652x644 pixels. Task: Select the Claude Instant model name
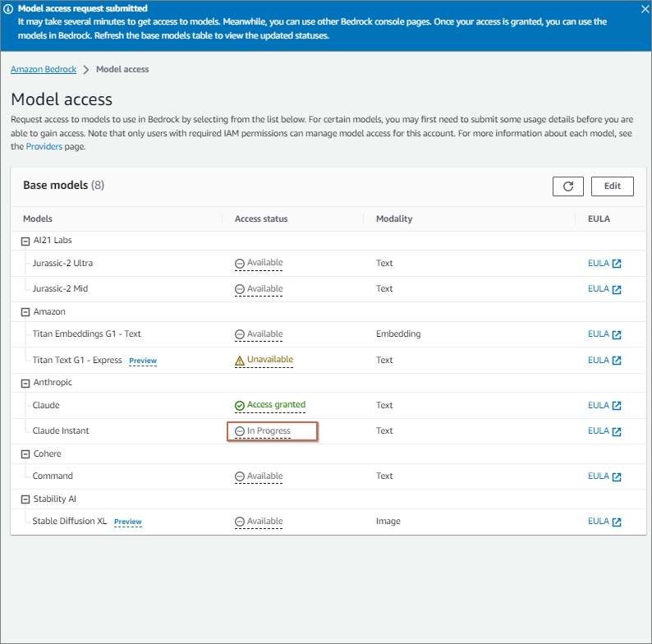coord(61,431)
